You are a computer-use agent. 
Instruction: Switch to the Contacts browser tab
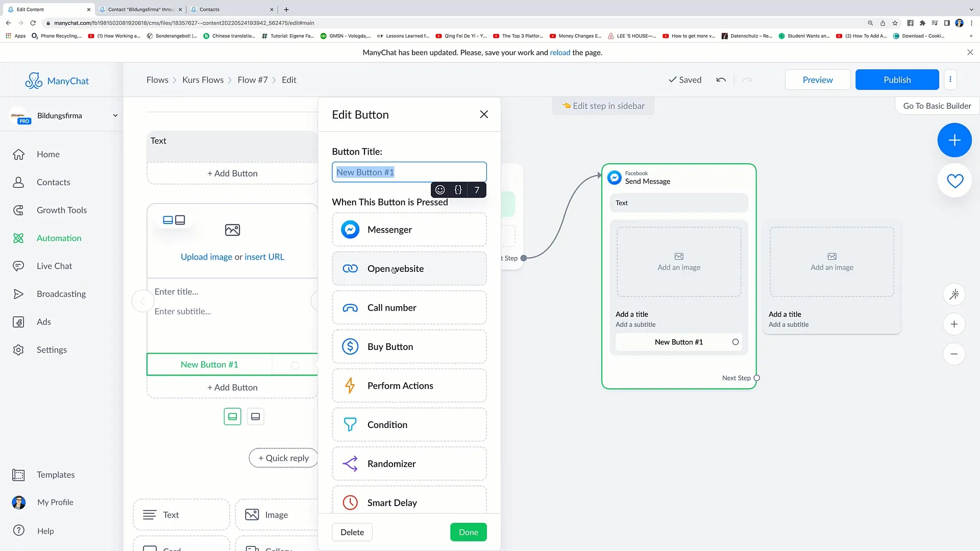(x=232, y=9)
